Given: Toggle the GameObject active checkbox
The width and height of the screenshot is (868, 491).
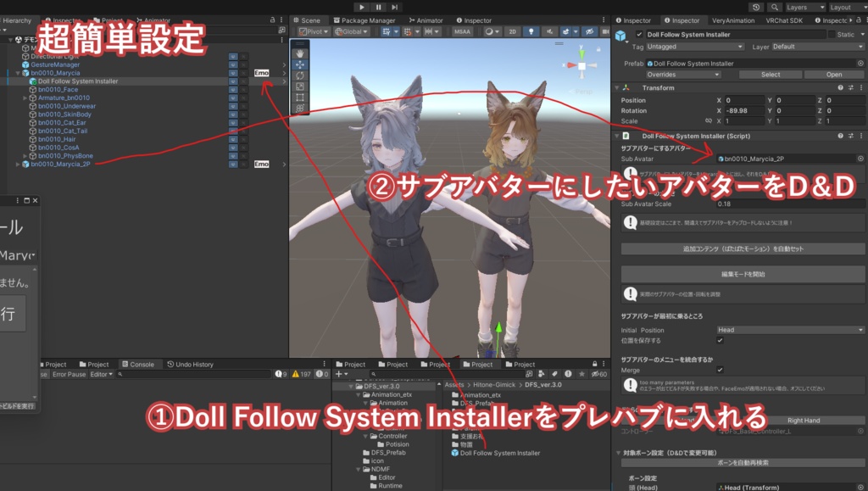Looking at the screenshot, I should point(639,34).
